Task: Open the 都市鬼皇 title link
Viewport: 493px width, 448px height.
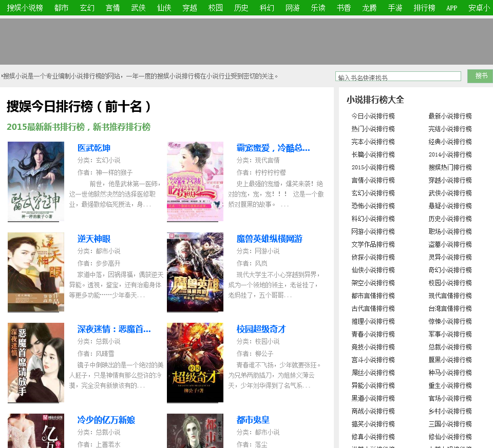Action: (x=253, y=420)
